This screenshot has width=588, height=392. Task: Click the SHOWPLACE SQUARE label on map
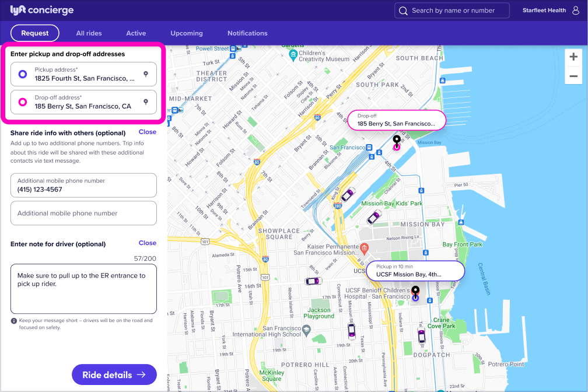[x=279, y=234]
